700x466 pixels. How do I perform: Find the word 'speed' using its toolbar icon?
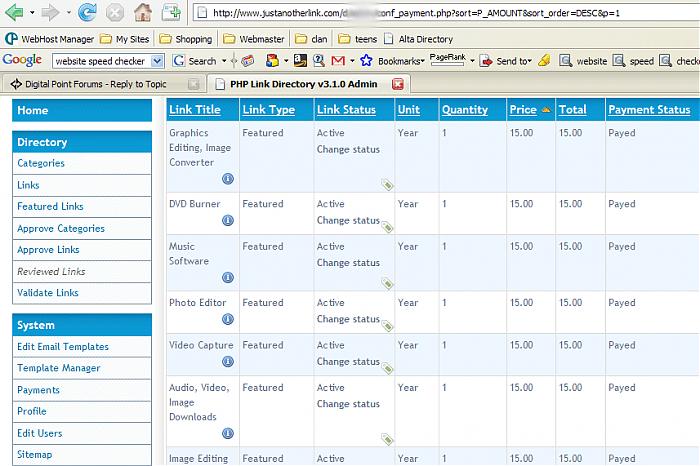[619, 61]
